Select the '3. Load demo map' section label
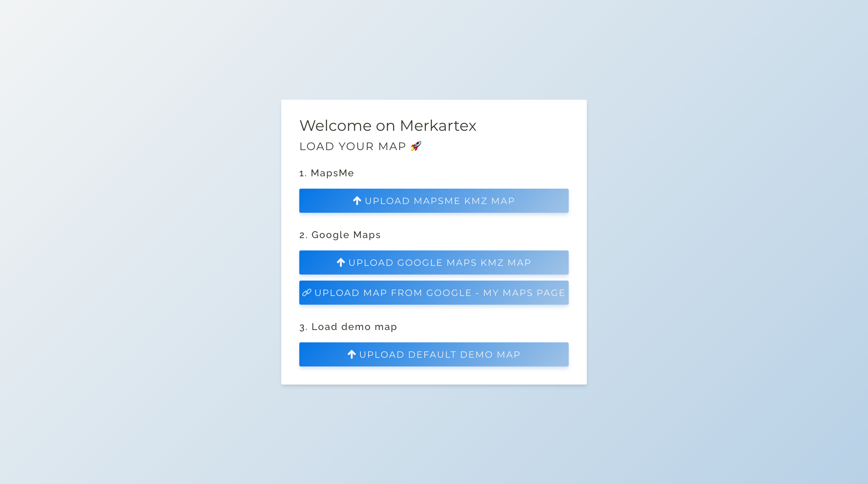Viewport: 868px width, 484px height. (348, 327)
